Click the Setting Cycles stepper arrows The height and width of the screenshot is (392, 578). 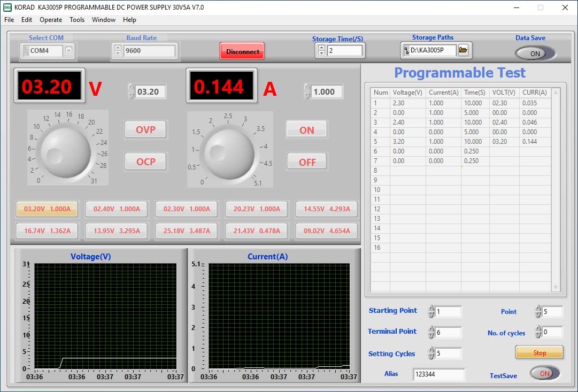click(x=431, y=353)
